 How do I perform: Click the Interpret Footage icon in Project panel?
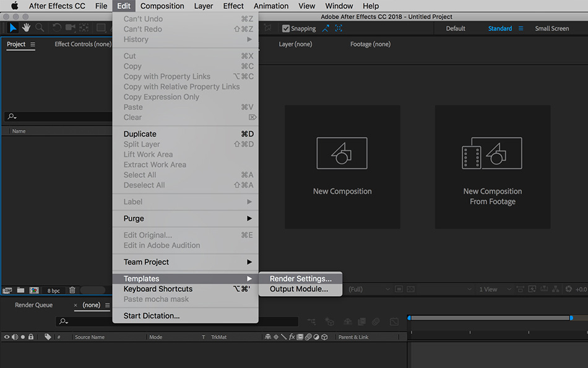tap(7, 290)
